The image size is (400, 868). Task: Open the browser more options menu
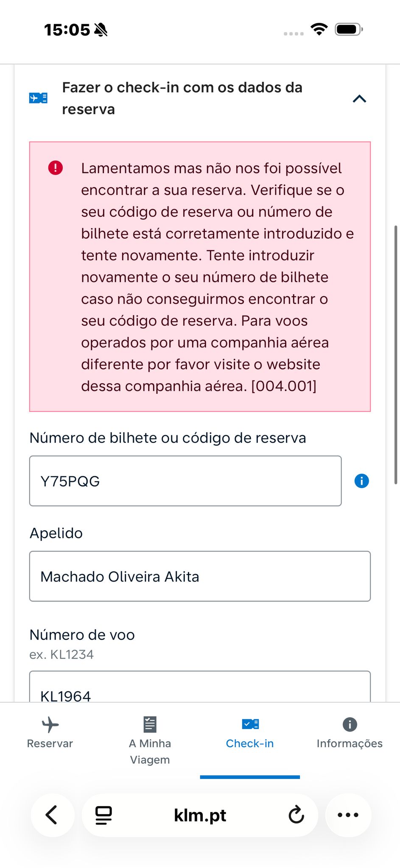[x=348, y=815]
